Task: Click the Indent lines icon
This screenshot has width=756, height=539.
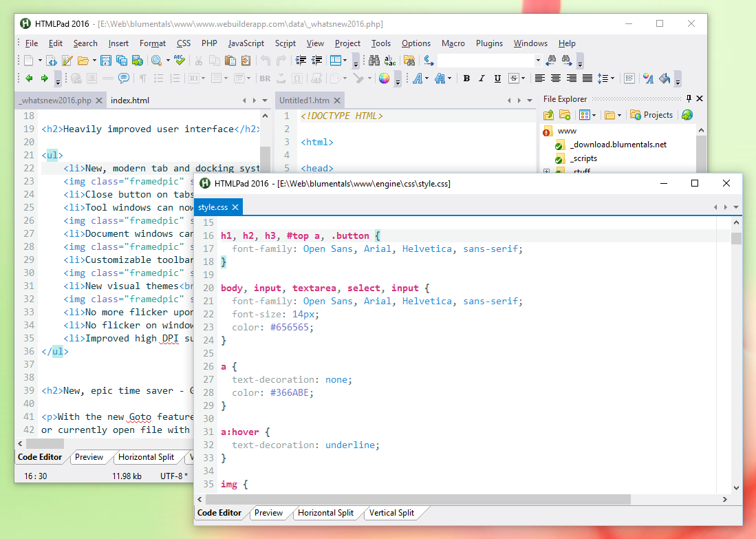Action: click(x=301, y=61)
